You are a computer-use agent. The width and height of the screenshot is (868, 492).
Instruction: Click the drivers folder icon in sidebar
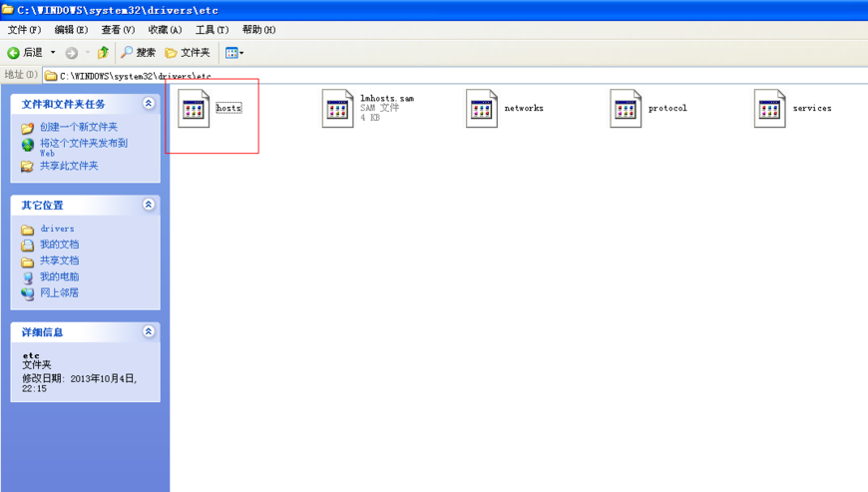tap(27, 230)
